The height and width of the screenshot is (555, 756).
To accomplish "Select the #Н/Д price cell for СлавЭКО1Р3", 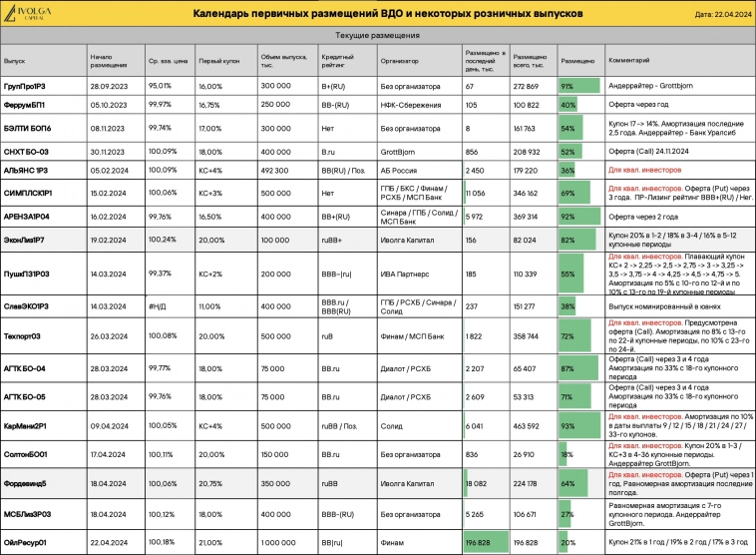I will point(157,306).
